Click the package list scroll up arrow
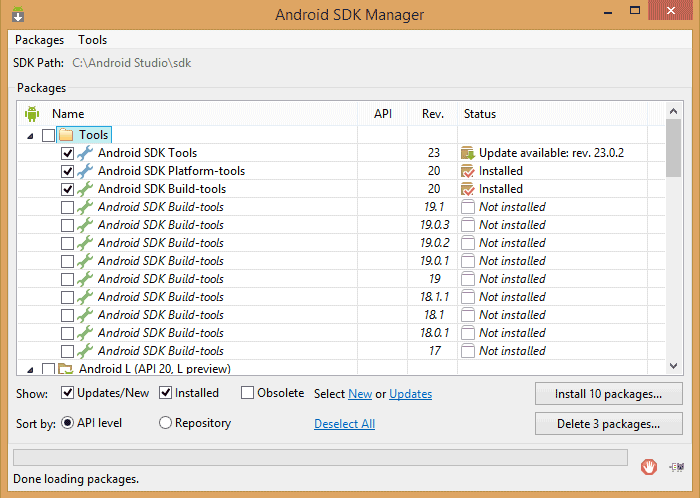700x498 pixels. click(674, 111)
